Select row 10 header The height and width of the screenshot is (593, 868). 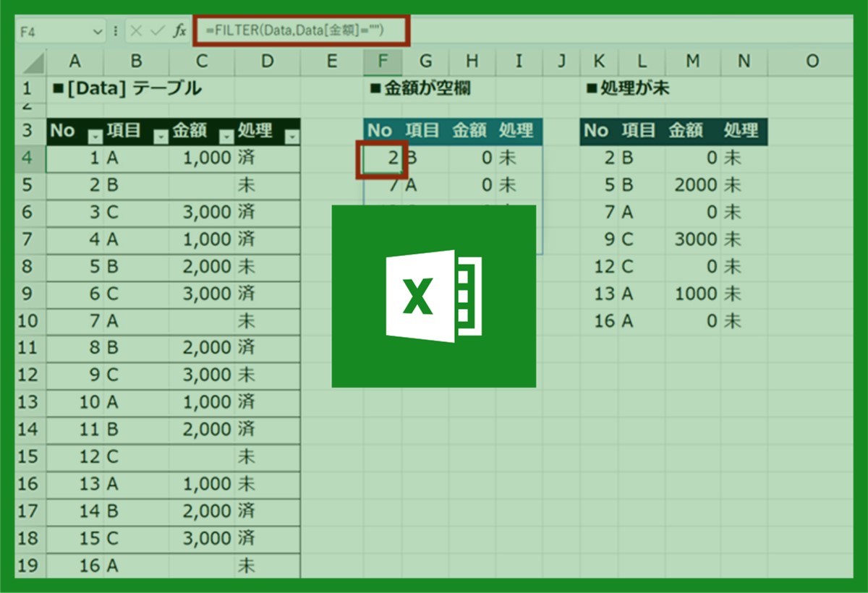(27, 320)
